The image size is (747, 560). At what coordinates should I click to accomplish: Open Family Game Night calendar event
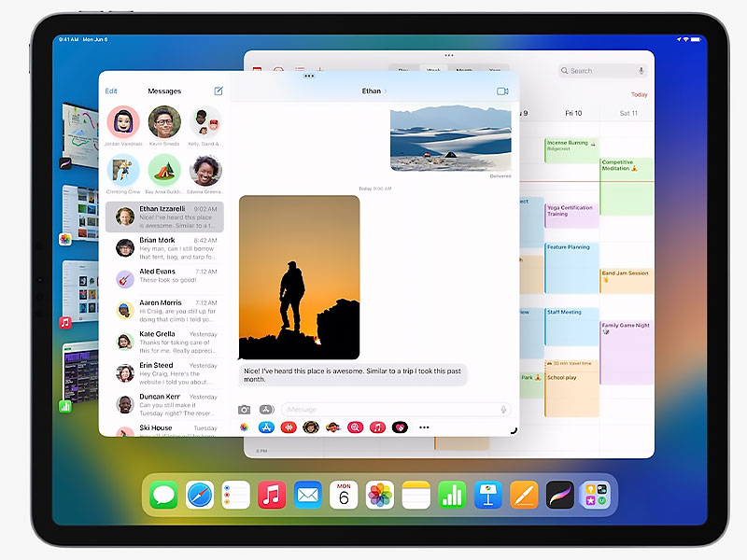tap(626, 353)
